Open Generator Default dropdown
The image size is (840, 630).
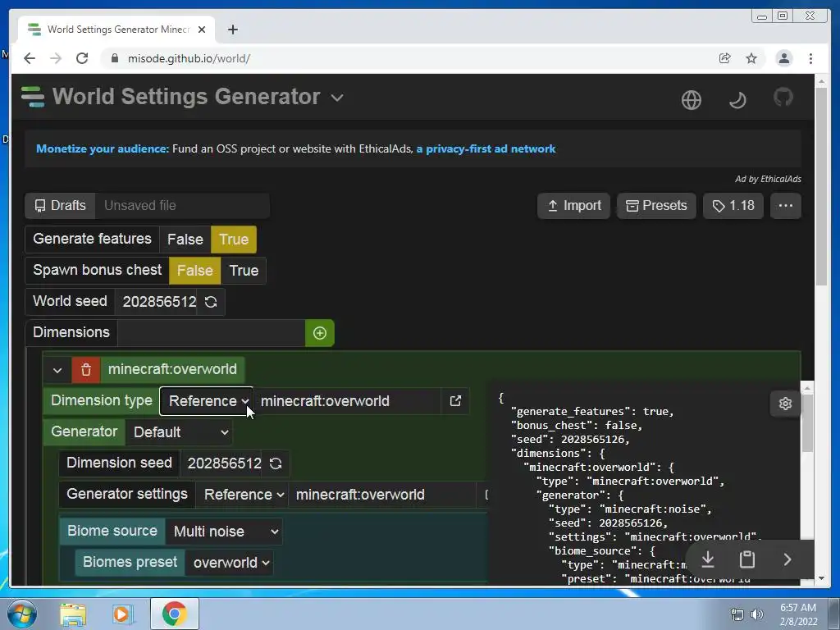pos(180,432)
